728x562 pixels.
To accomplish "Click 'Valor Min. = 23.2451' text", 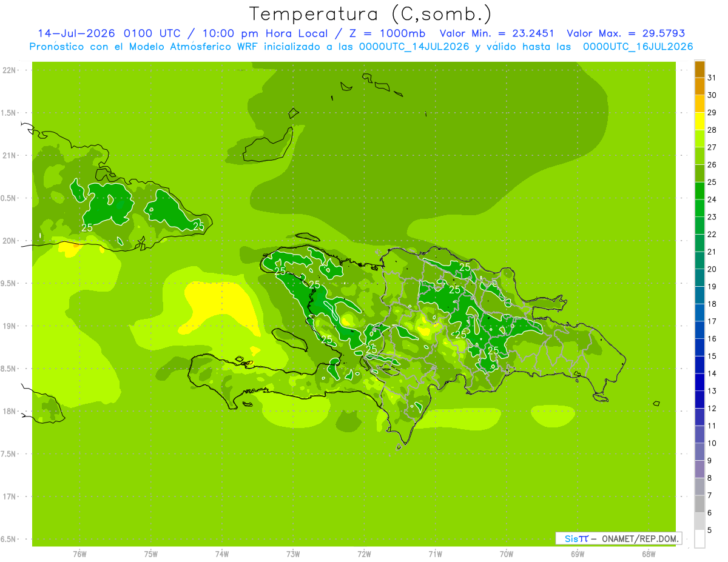I will 497,33.
